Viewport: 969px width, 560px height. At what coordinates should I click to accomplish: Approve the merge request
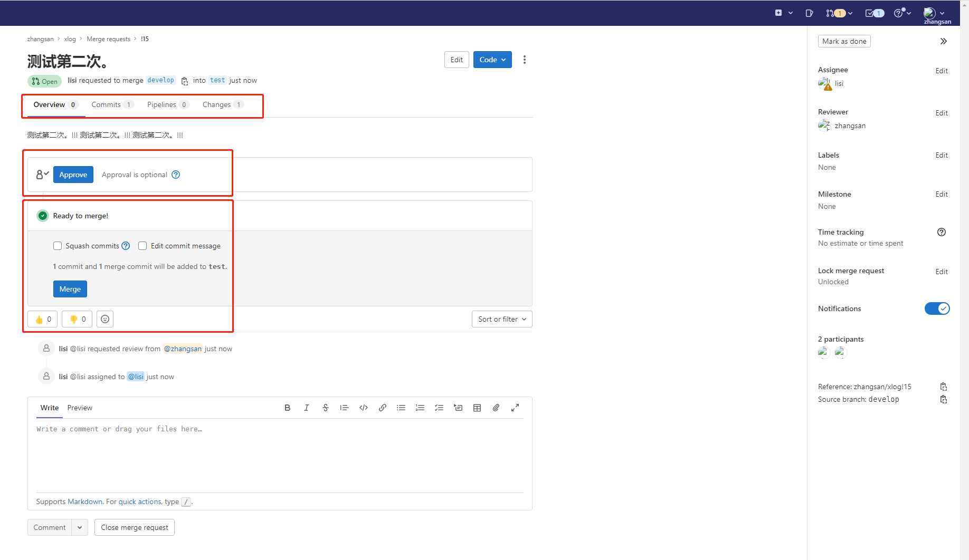click(73, 175)
